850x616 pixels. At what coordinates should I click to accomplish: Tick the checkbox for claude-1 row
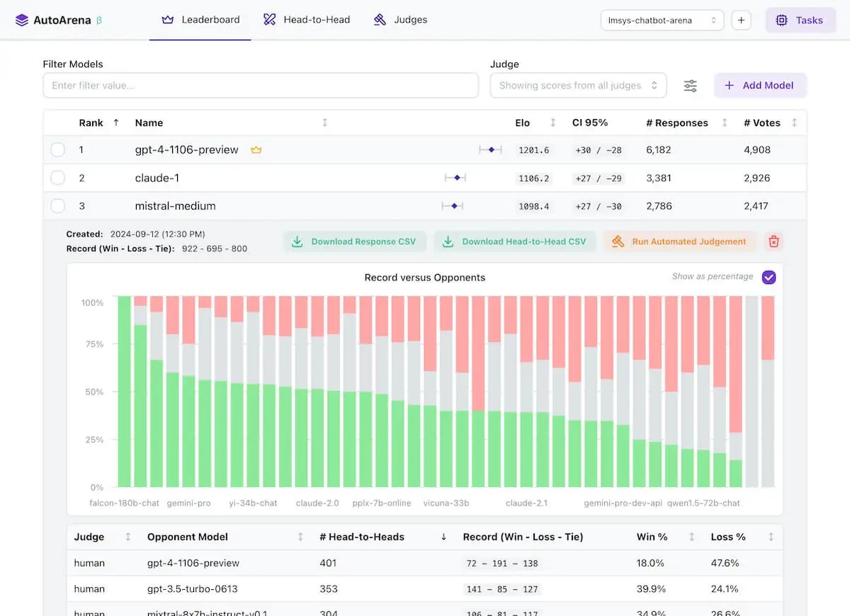(x=58, y=178)
